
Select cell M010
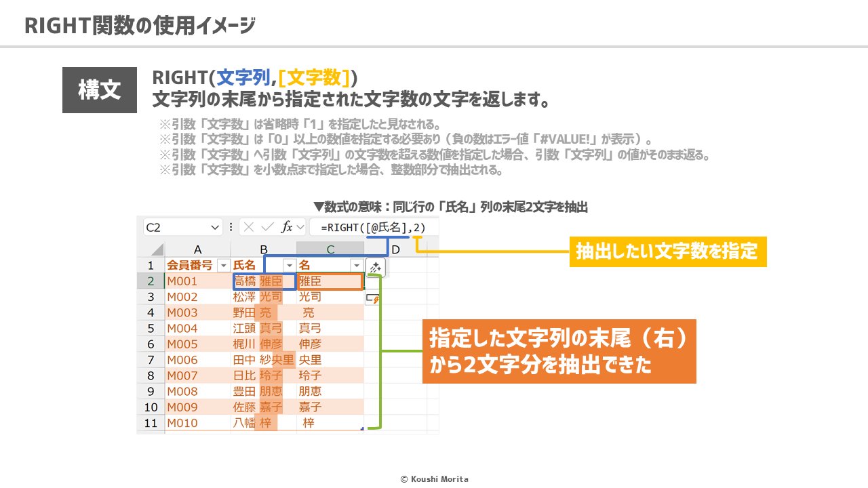click(x=197, y=423)
